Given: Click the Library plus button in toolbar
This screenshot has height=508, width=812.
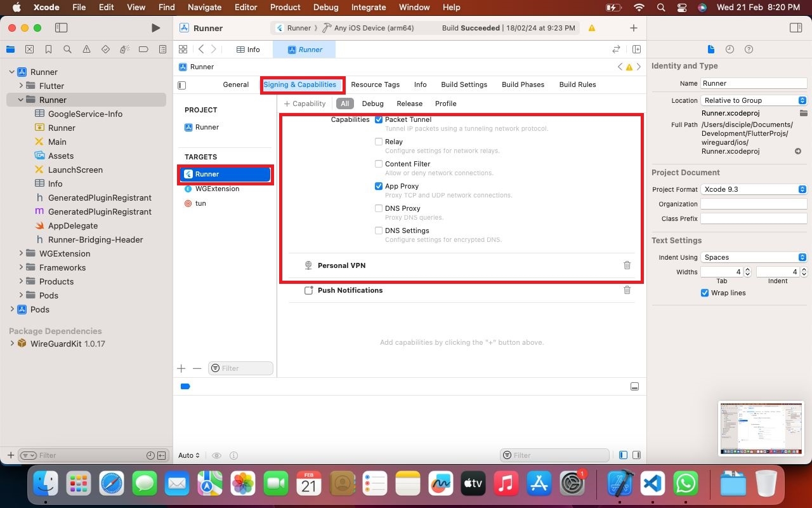Looking at the screenshot, I should tap(633, 28).
